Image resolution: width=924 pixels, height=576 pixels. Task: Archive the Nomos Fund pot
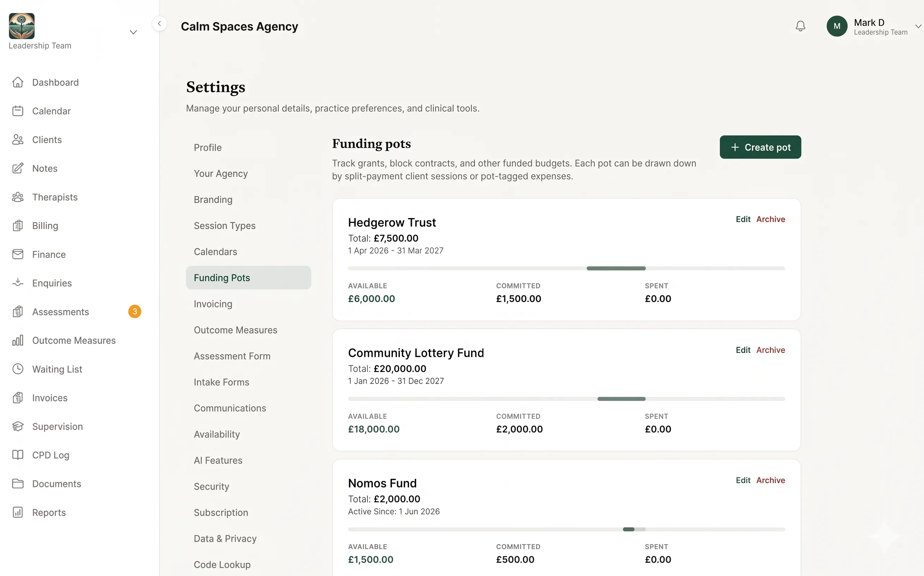click(771, 480)
